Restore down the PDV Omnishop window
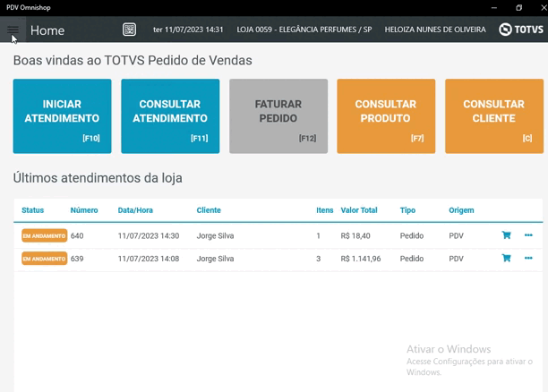548x392 pixels. 519,8
